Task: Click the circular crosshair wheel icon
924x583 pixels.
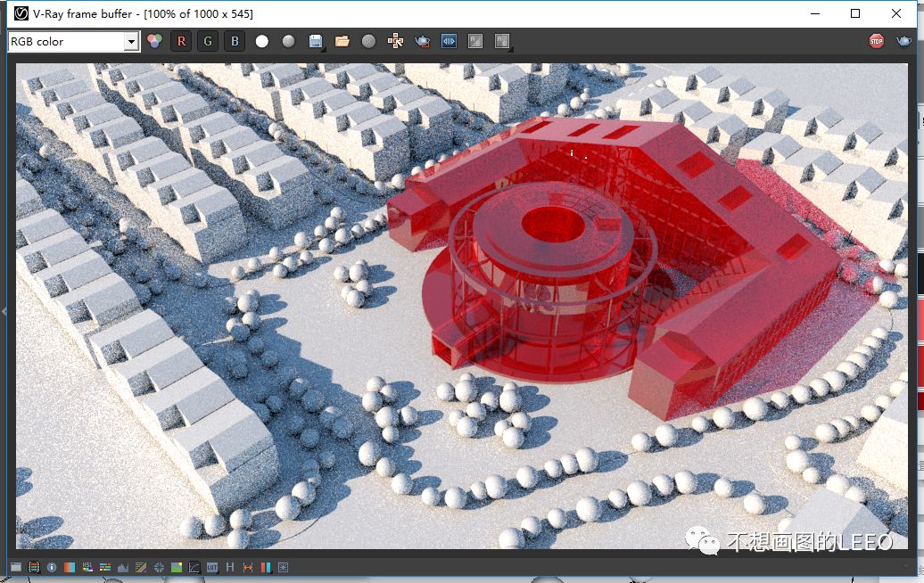Action: point(159,567)
